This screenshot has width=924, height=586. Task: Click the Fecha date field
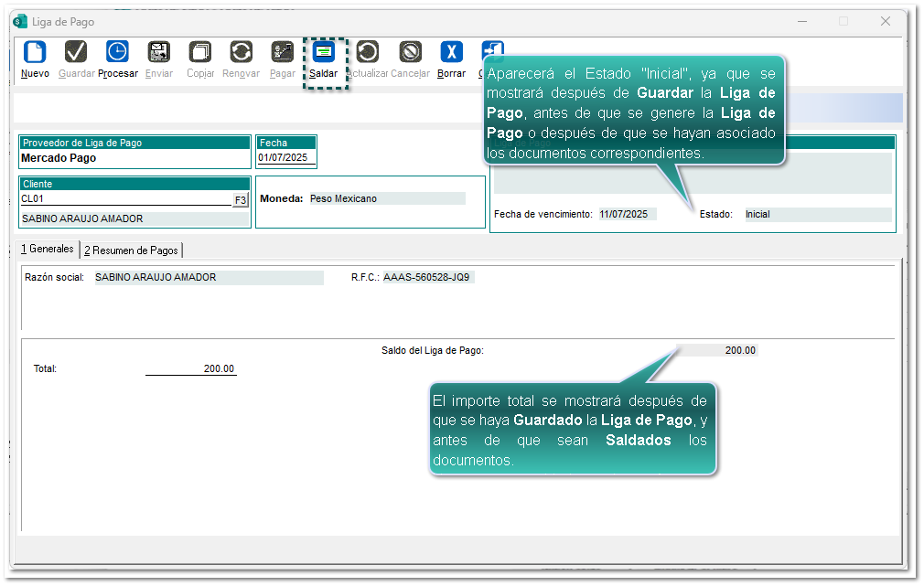click(285, 157)
